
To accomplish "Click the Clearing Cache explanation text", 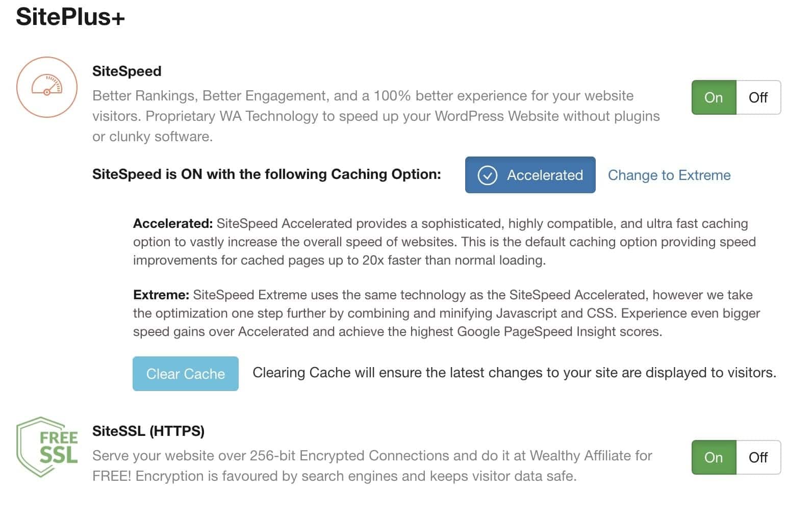I will [515, 373].
